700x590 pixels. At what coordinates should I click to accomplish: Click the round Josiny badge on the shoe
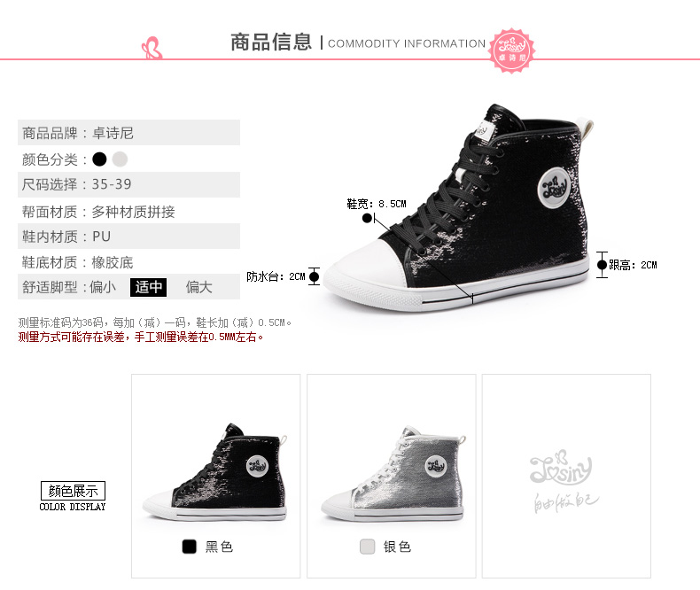[x=554, y=188]
